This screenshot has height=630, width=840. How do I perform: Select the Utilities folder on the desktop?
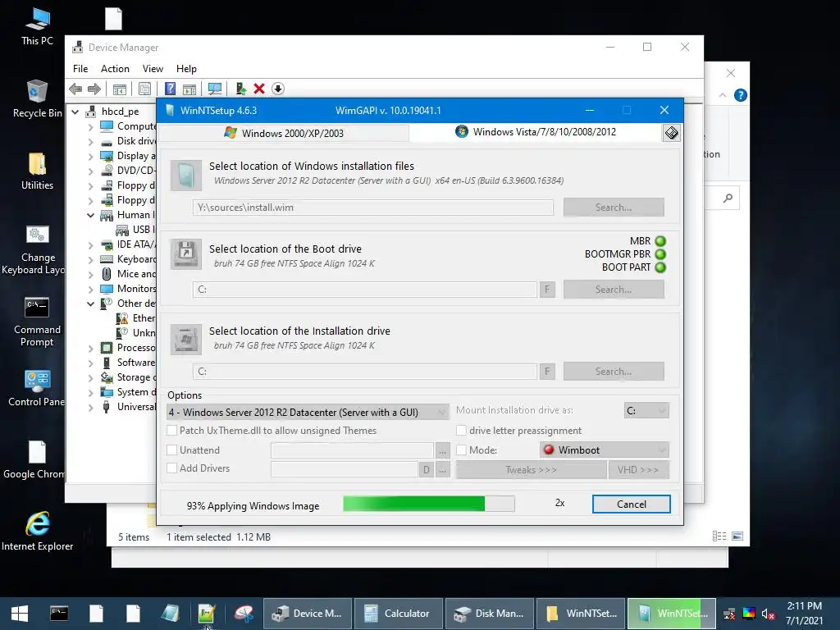tap(38, 171)
